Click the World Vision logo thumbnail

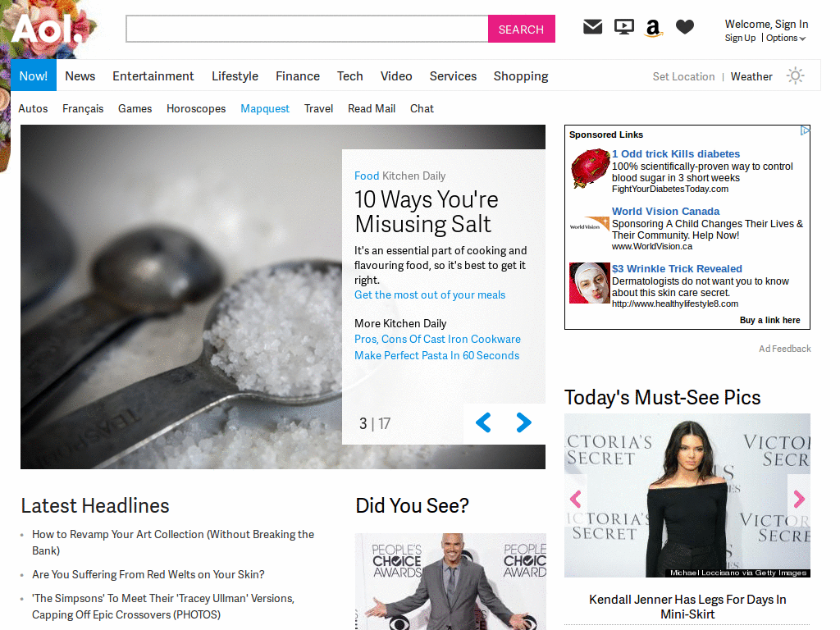590,223
